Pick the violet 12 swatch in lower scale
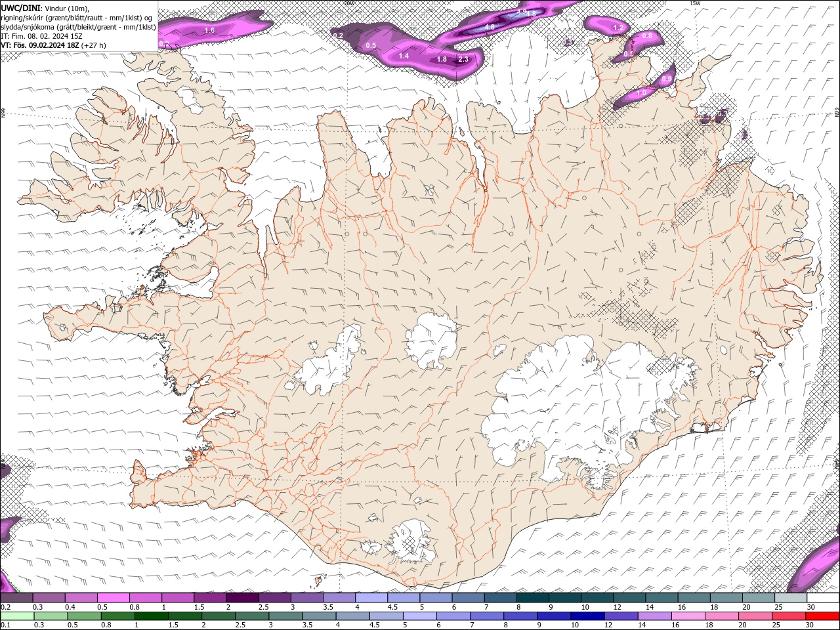840x630 pixels. click(620, 616)
